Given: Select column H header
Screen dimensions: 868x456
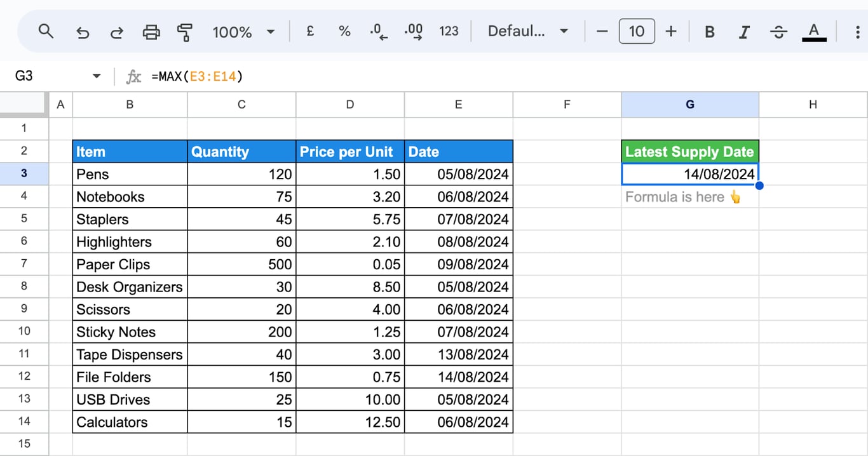Looking at the screenshot, I should 813,105.
